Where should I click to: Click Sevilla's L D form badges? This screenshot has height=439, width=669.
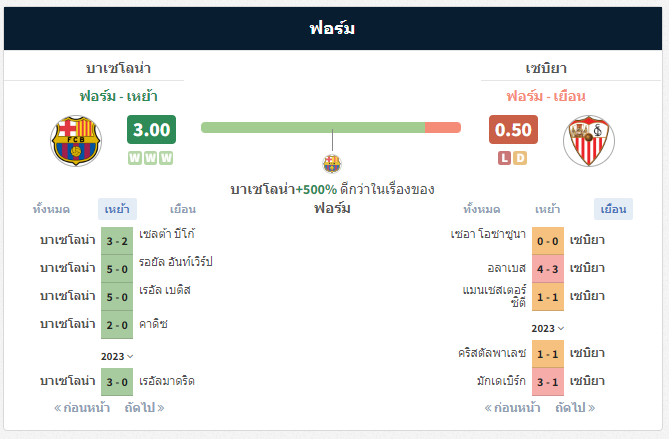512,158
